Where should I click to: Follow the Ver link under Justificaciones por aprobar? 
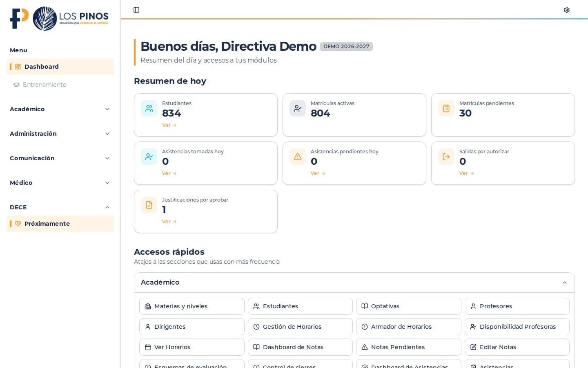pyautogui.click(x=169, y=222)
